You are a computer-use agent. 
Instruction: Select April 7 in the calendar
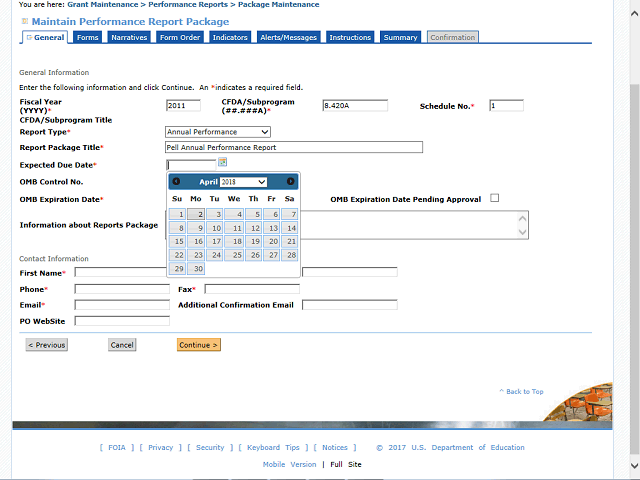(289, 214)
